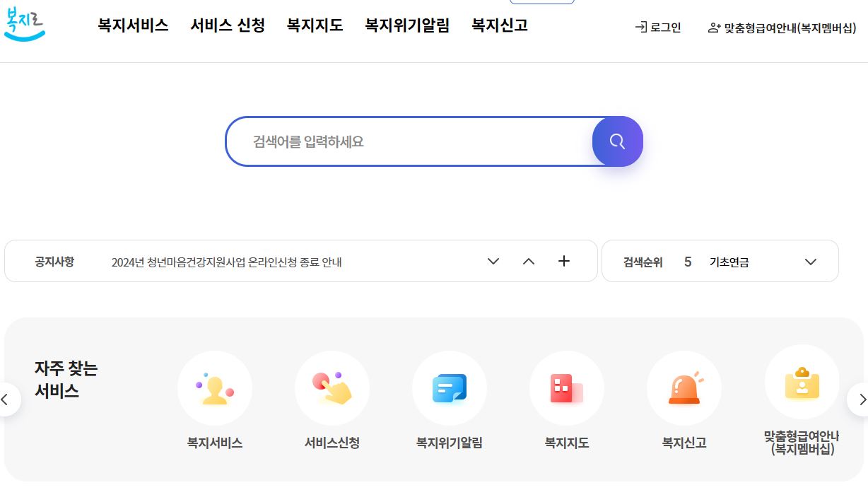Expand the full notice list via plus

pos(564,261)
